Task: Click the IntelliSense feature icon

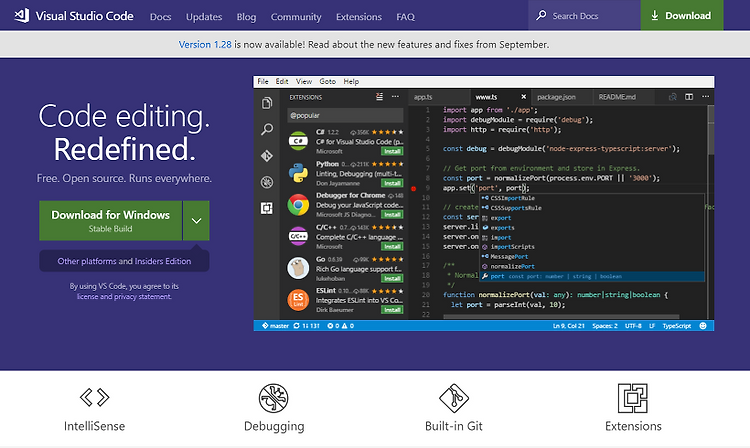Action: (94, 397)
